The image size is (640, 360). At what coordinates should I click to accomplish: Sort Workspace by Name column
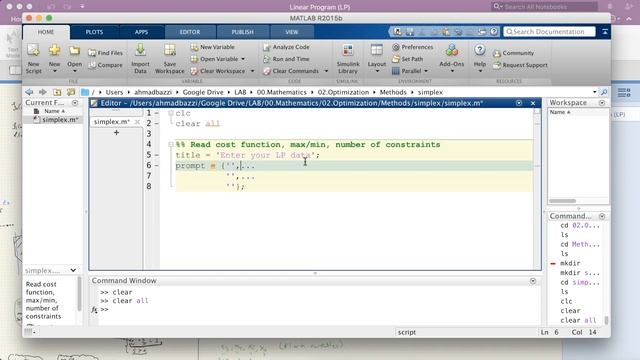[x=560, y=112]
